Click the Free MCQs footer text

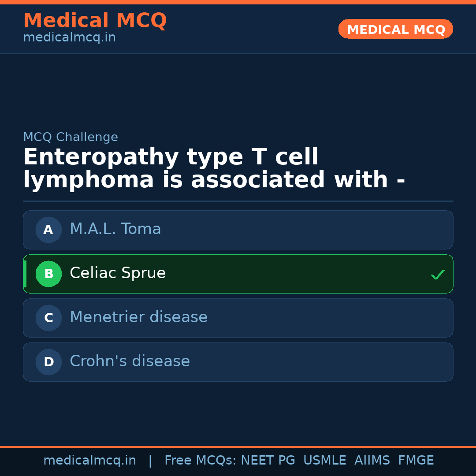pos(201,461)
